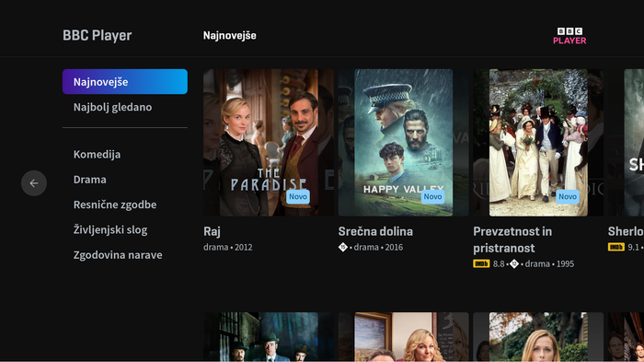This screenshot has width=644, height=362.
Task: Open the Komedija genre
Action: pos(97,154)
